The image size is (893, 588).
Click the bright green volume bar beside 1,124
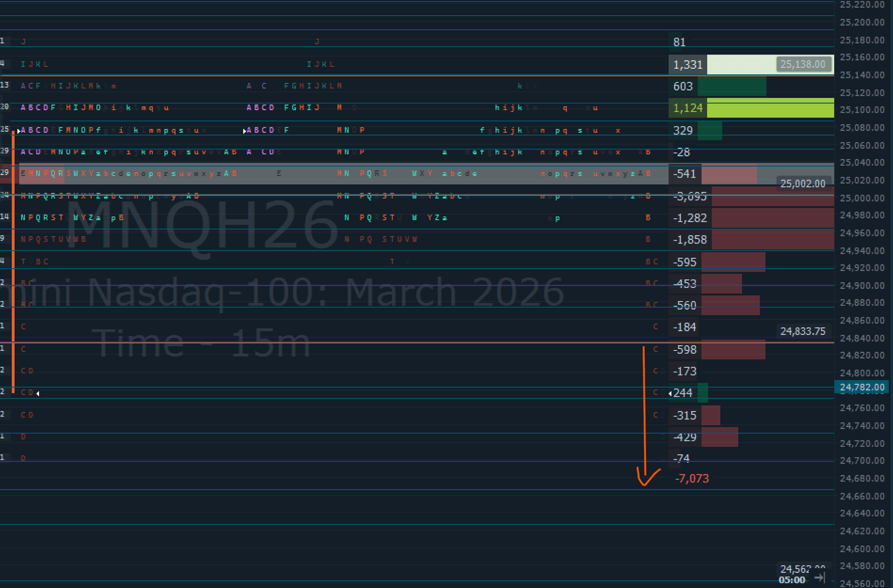click(x=770, y=108)
